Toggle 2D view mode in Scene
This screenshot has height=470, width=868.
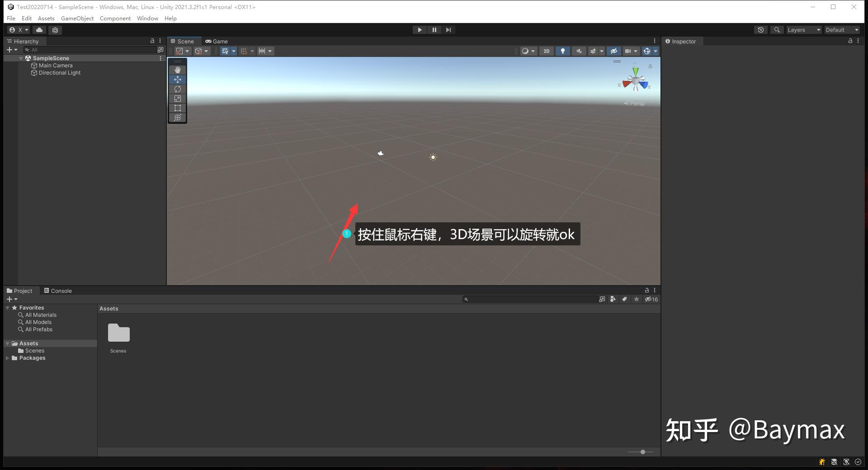click(x=547, y=51)
